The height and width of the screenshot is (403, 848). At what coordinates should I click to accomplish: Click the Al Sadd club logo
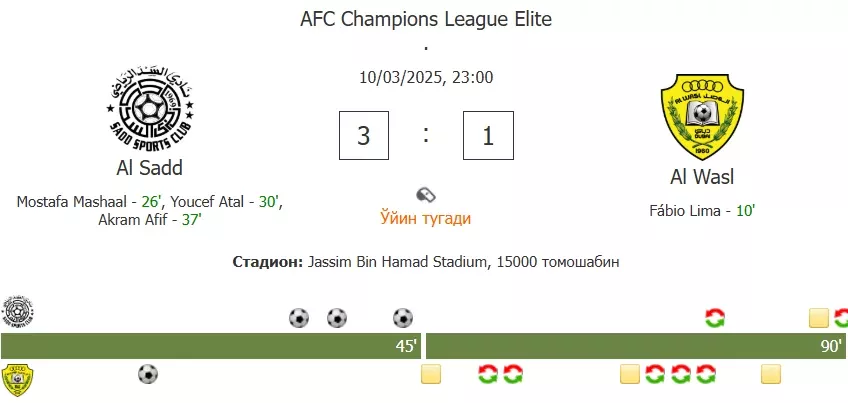pyautogui.click(x=150, y=110)
